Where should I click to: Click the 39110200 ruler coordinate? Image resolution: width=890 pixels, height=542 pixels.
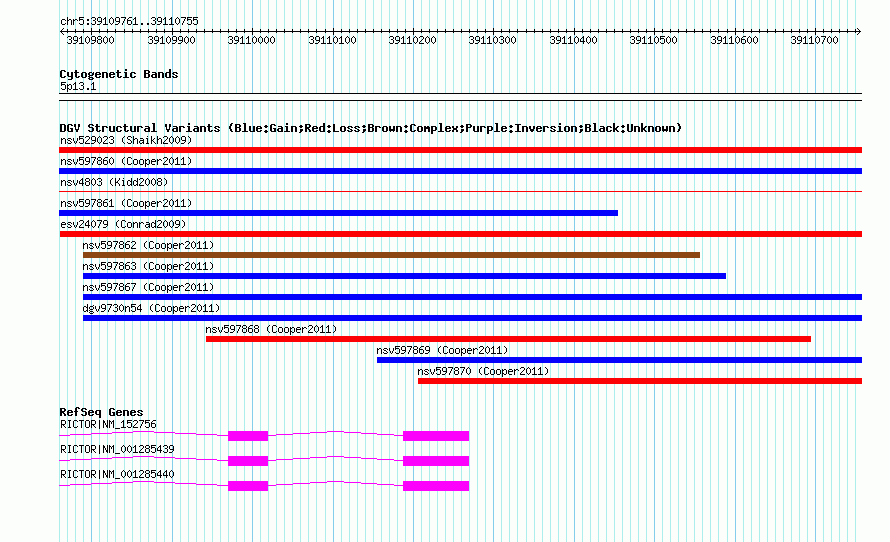[412, 40]
